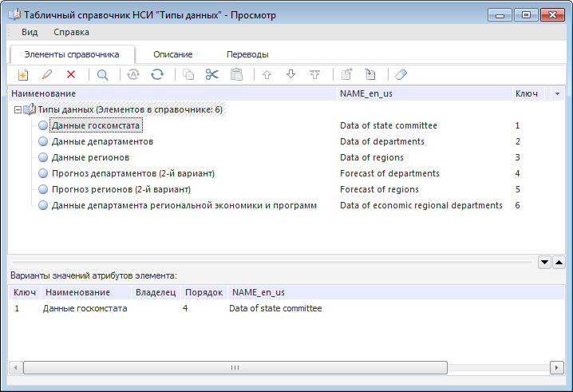Switch to the Переводы tab
This screenshot has height=392, width=573.
coord(247,54)
